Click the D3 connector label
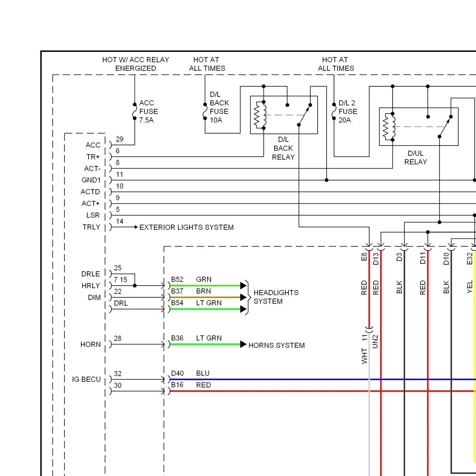The width and height of the screenshot is (476, 476). click(x=399, y=257)
